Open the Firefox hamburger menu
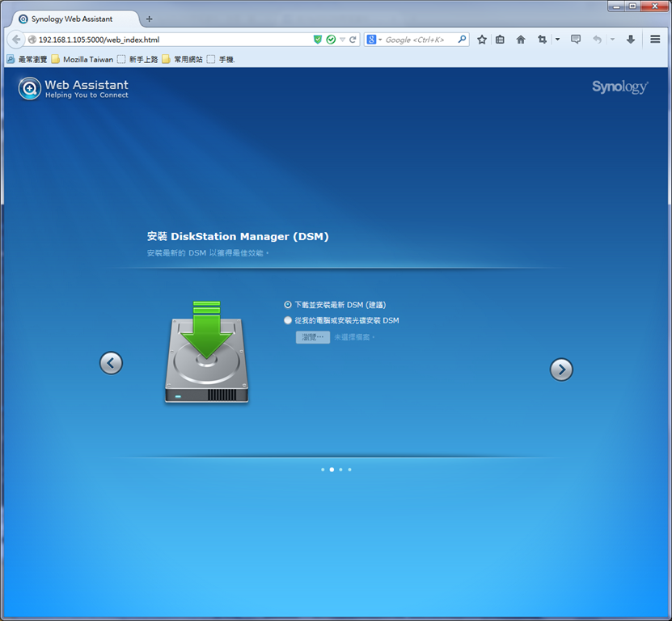Image resolution: width=672 pixels, height=621 pixels. click(655, 40)
